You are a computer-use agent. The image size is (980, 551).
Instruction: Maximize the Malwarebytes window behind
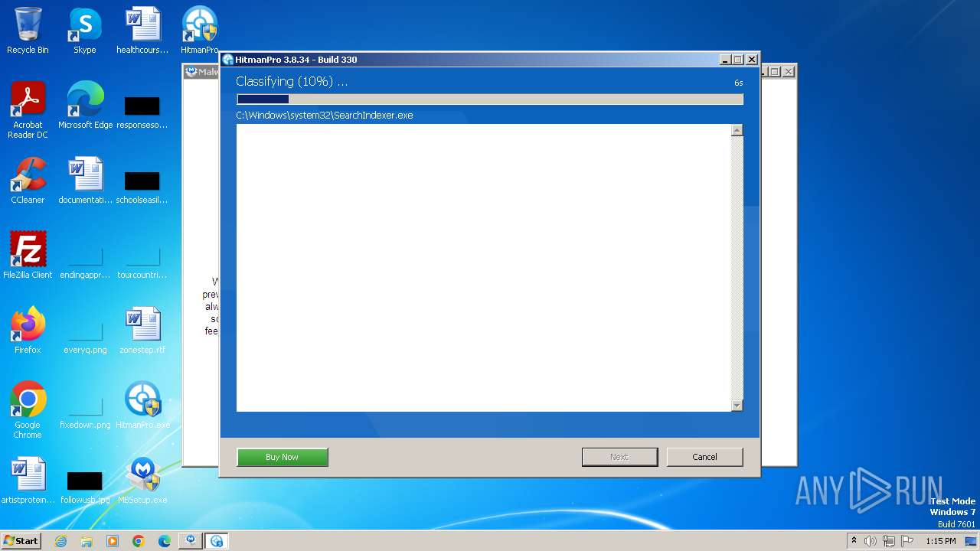coord(775,72)
